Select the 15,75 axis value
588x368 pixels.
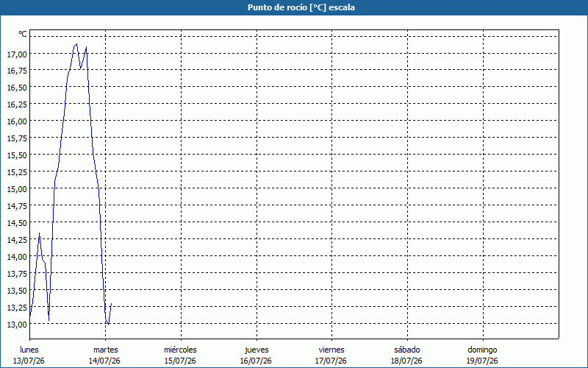pyautogui.click(x=17, y=138)
